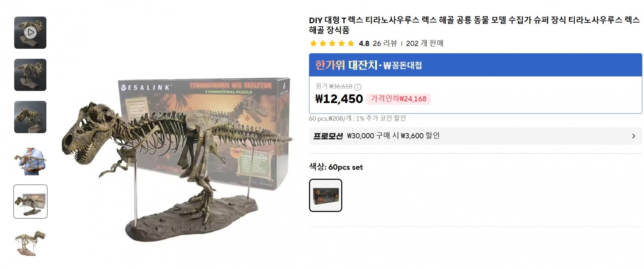Click the info icon beside original price
The width and height of the screenshot is (644, 269).
pos(358,87)
